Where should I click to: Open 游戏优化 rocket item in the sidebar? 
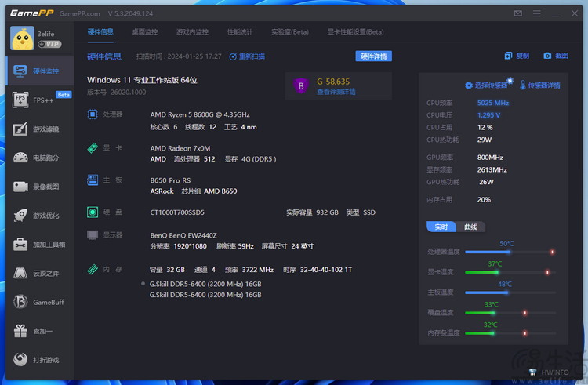pyautogui.click(x=40, y=216)
